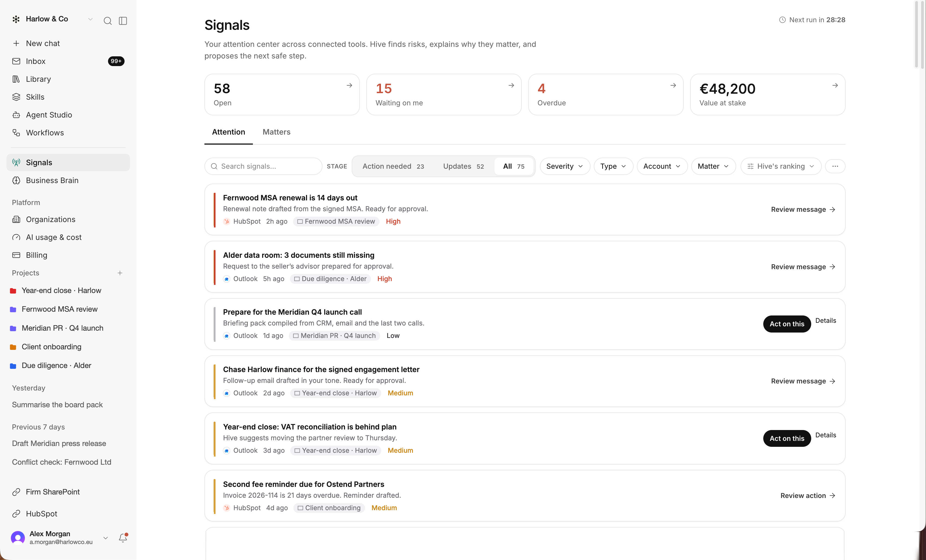The width and height of the screenshot is (926, 560).
Task: Click Act on this for Meridian Q4 call
Action: (787, 324)
